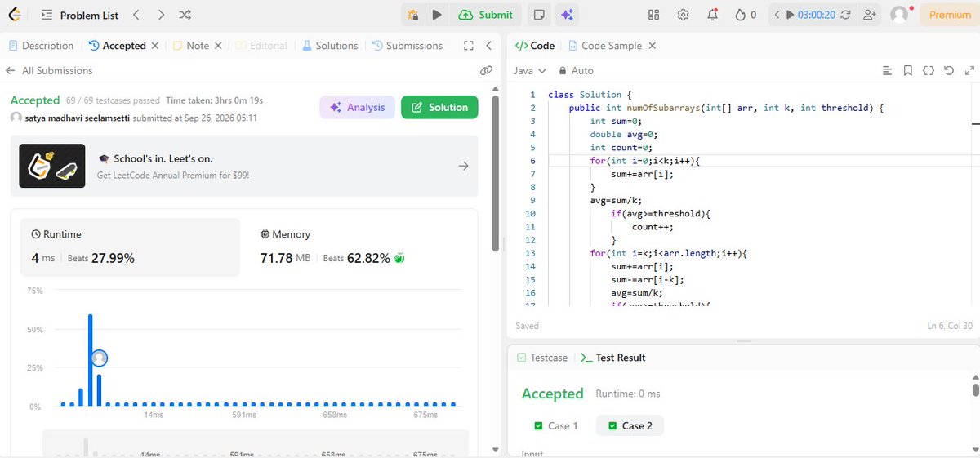Click the streak flame counter
The width and height of the screenshot is (980, 458).
tap(746, 15)
